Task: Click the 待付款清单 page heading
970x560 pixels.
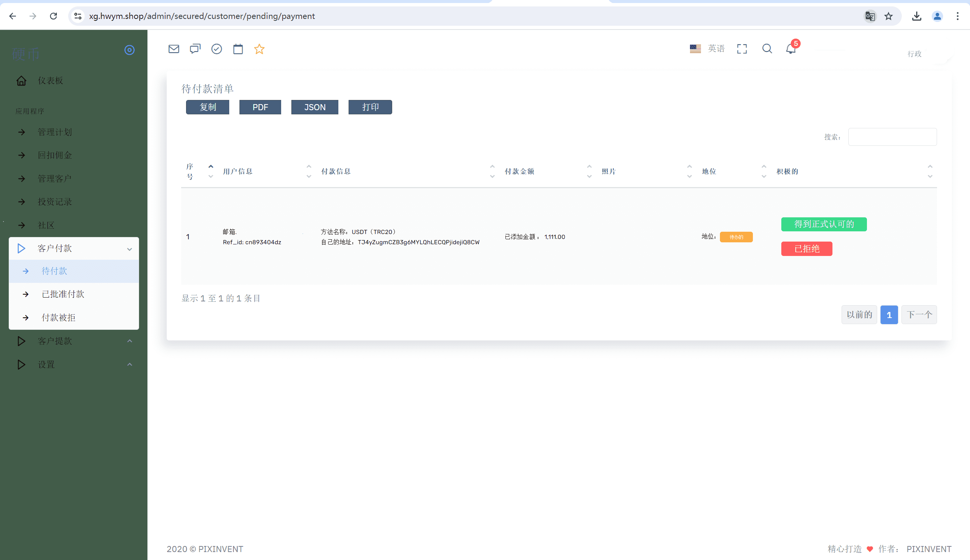Action: [207, 89]
